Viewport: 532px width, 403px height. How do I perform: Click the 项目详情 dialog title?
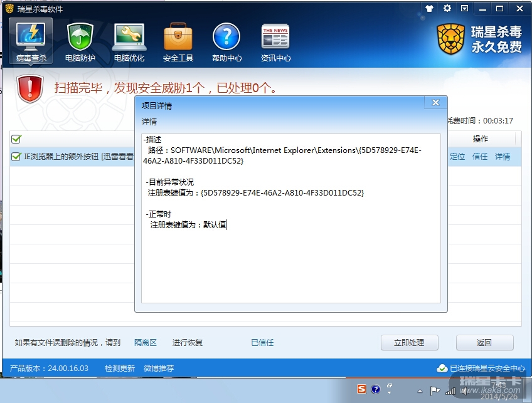157,106
